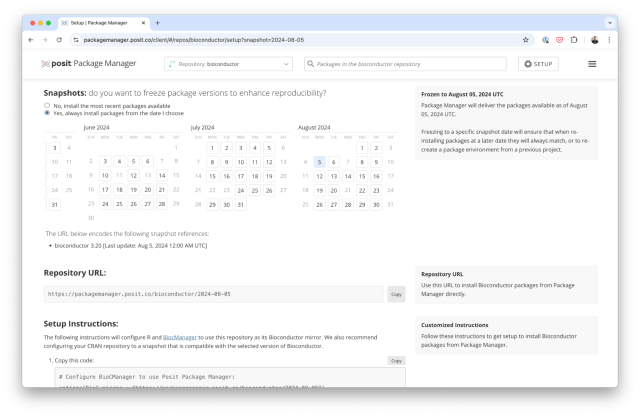Bookmark this page with the star icon

tap(526, 40)
